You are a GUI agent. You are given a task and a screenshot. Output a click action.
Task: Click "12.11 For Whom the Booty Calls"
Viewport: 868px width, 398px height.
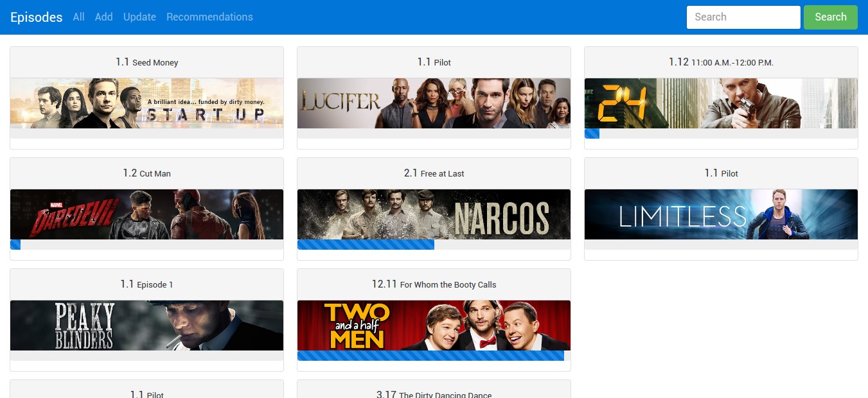434,284
